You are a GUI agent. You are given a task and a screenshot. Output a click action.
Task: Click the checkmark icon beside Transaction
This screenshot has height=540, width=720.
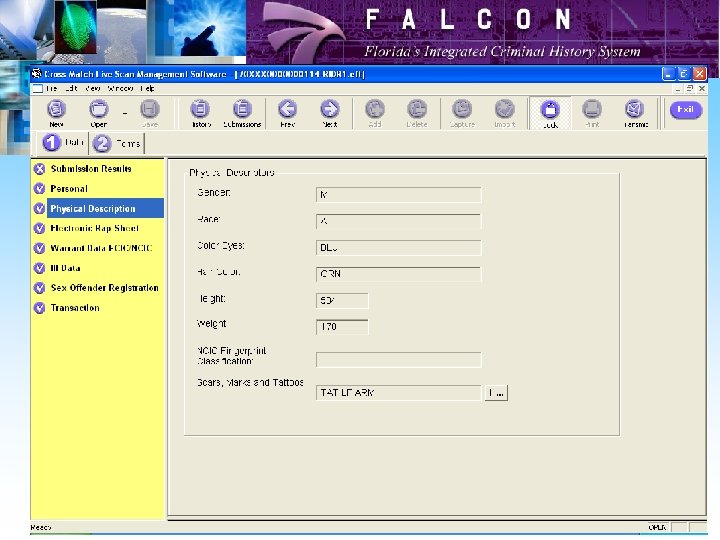coord(39,308)
